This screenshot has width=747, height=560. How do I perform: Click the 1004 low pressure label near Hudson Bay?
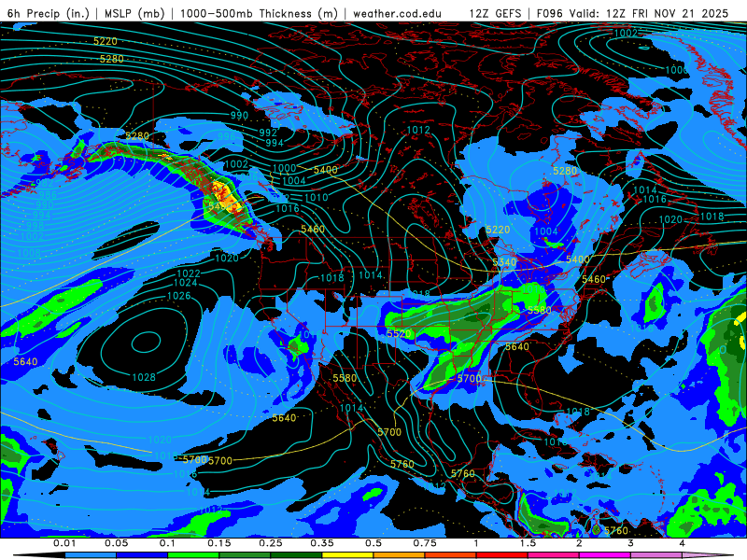pos(546,231)
